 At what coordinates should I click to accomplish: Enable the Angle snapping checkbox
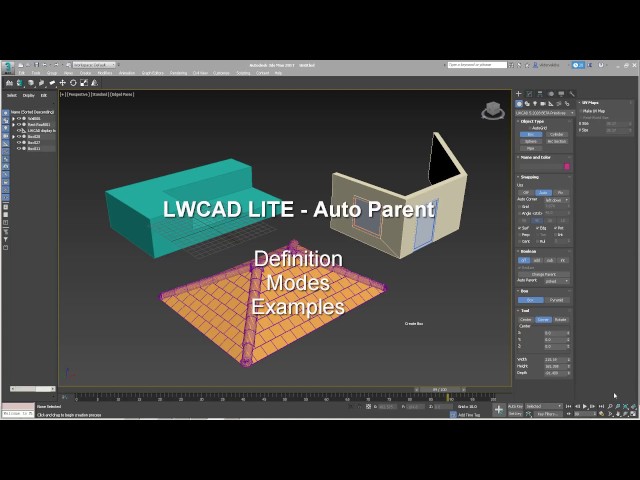[x=520, y=213]
